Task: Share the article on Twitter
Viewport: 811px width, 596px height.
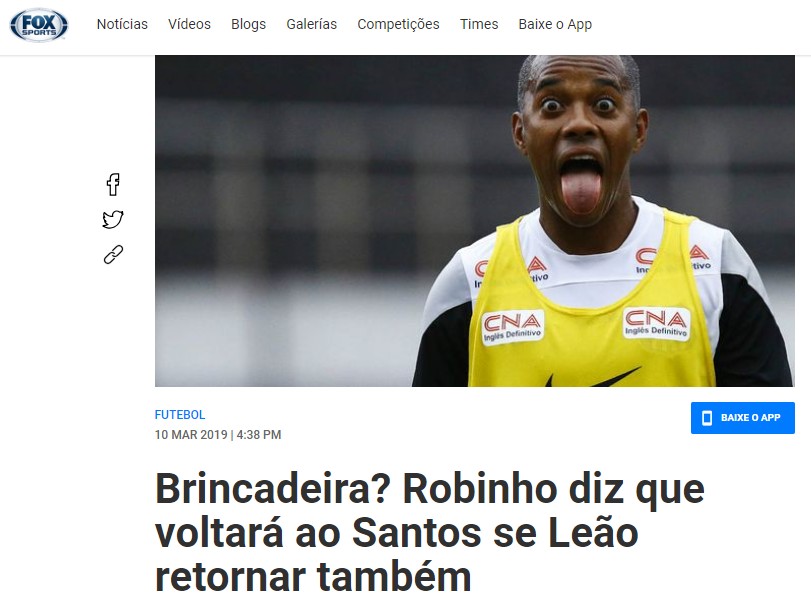Action: click(113, 219)
